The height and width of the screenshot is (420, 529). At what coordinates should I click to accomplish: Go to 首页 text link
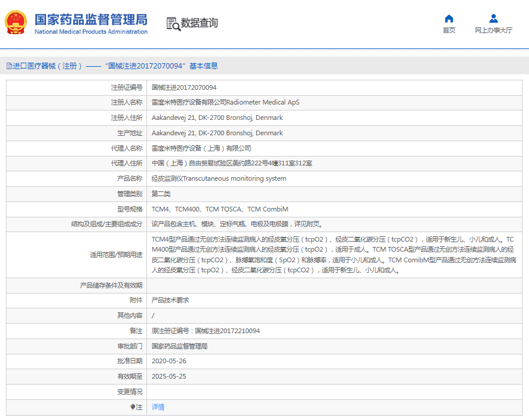pos(449,30)
